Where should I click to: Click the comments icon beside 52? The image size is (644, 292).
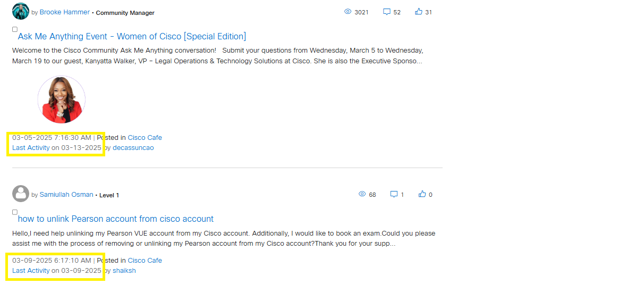[x=387, y=12]
